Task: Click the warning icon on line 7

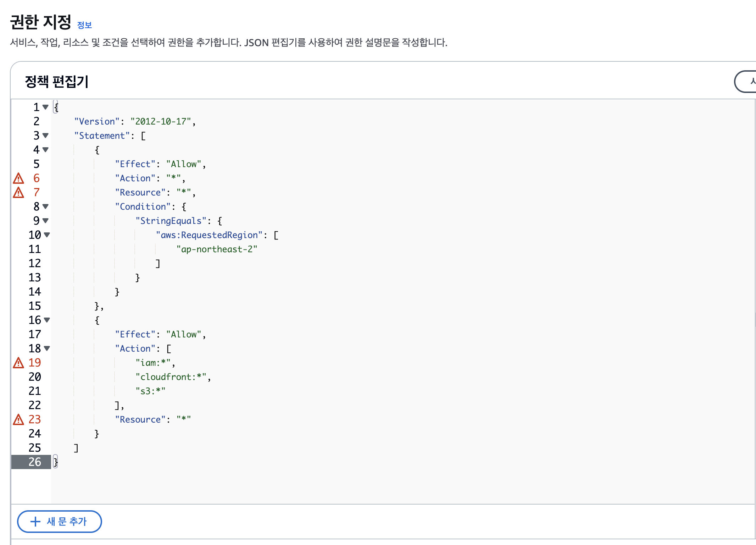Action: pos(18,193)
